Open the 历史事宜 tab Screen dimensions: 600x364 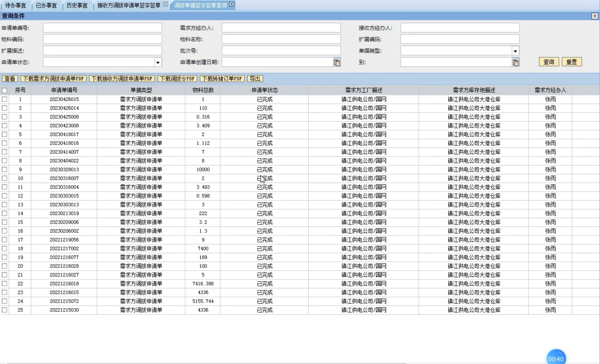(77, 6)
